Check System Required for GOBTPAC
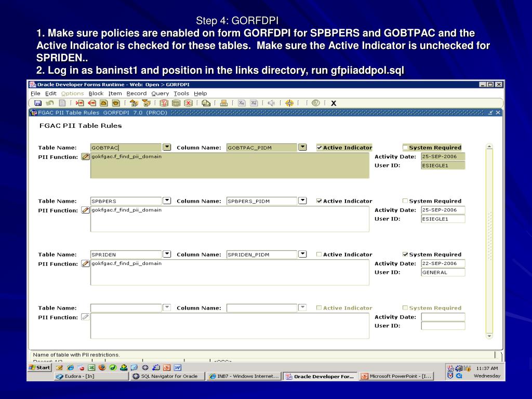This screenshot has width=532, height=399. click(x=405, y=147)
